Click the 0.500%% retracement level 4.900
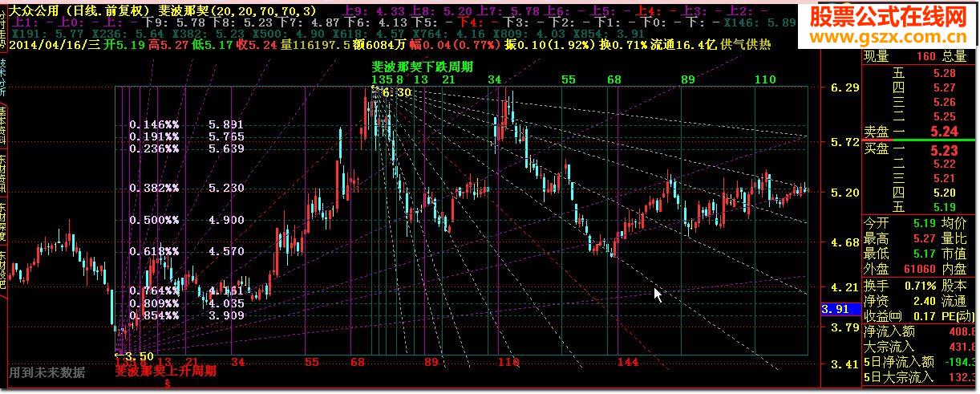The width and height of the screenshot is (980, 394). coord(226,220)
